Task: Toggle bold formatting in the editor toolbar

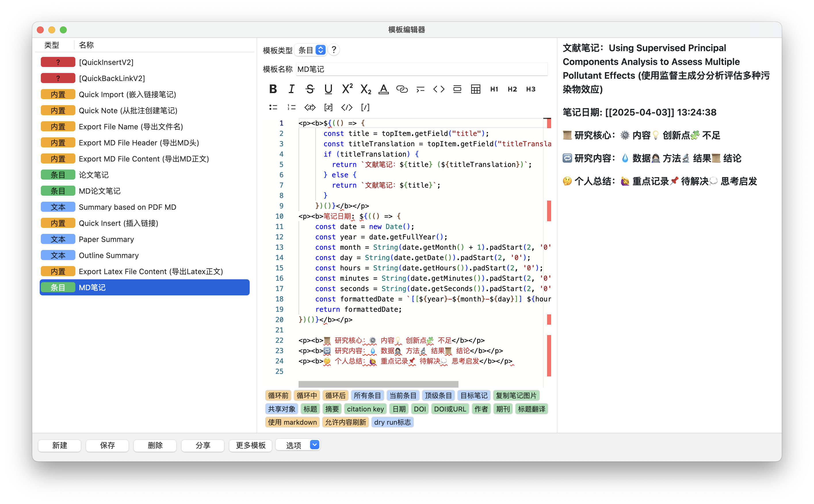Action: (x=273, y=89)
